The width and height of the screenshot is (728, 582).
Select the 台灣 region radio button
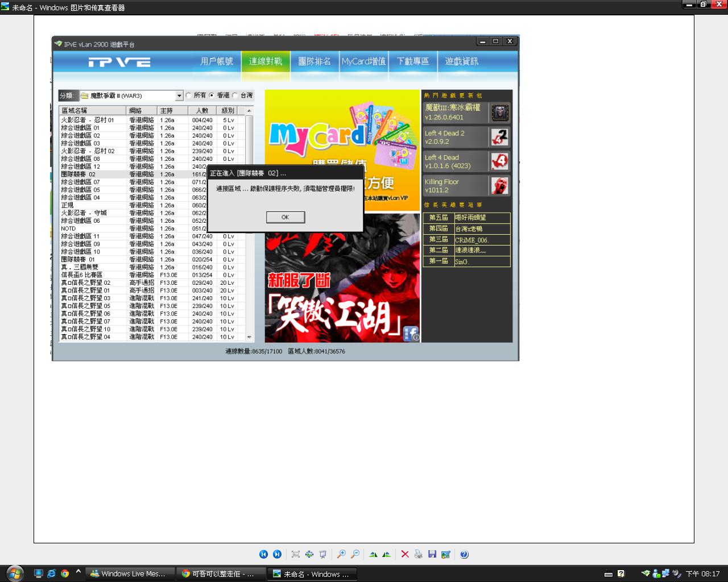(235, 95)
